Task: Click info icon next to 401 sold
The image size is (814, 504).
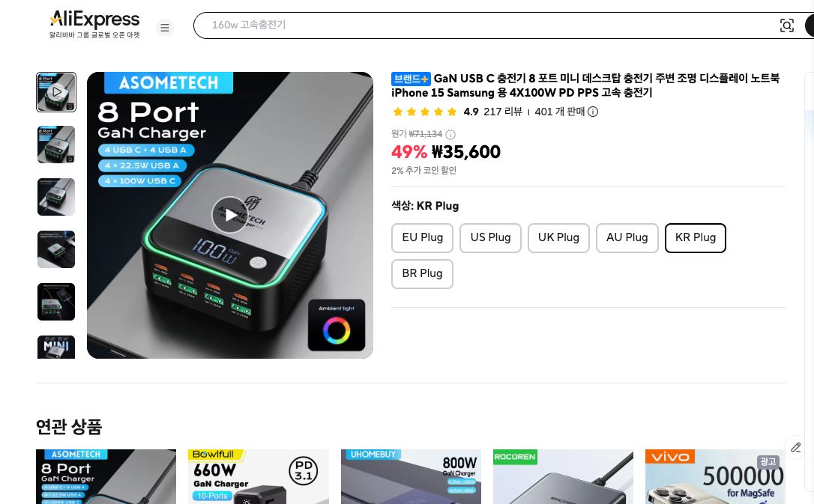Action: click(x=593, y=112)
